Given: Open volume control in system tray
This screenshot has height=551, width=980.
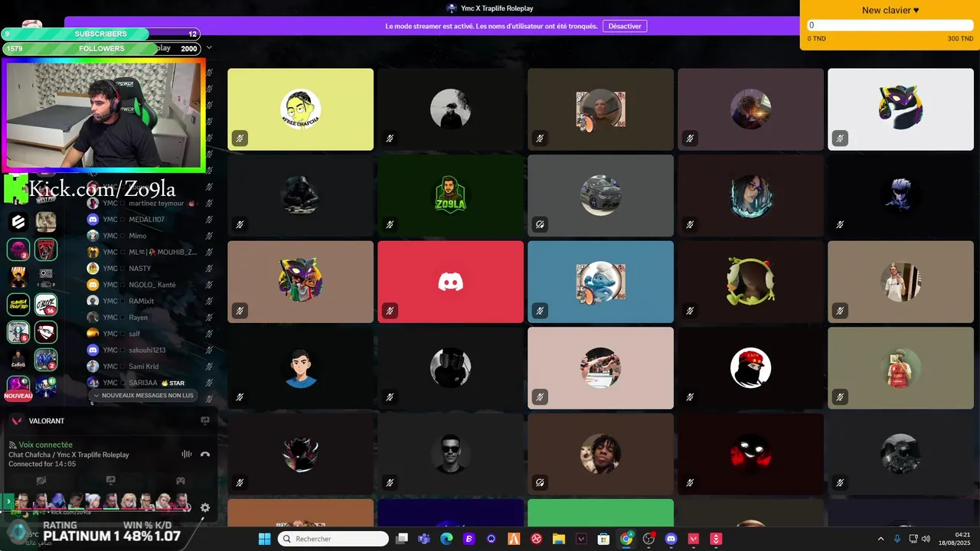Looking at the screenshot, I should pos(926,539).
